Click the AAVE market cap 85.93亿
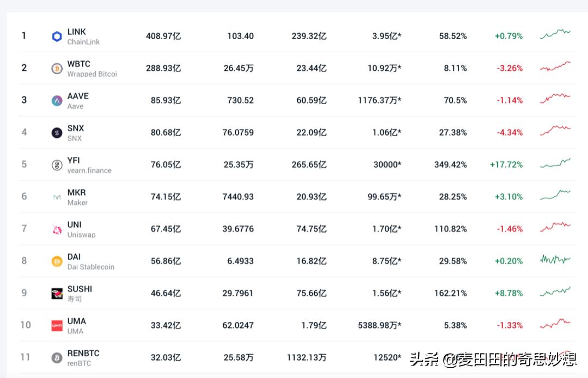Screen dimensions: 588x378 coord(166,100)
